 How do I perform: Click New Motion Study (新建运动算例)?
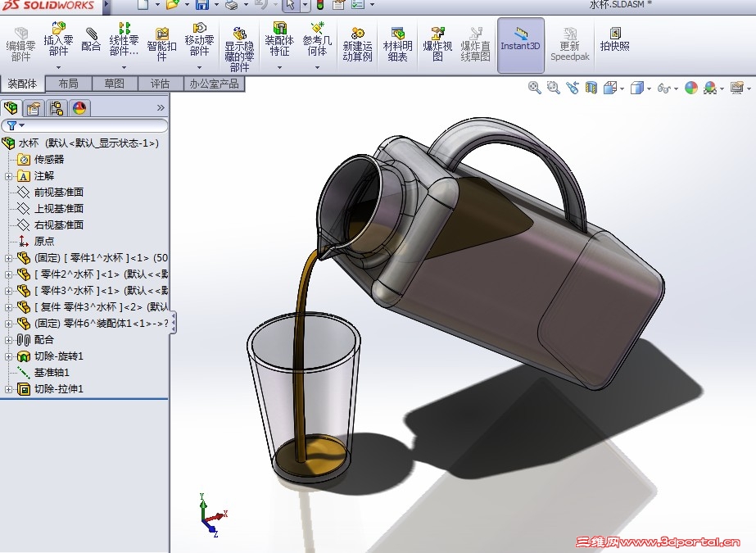click(357, 45)
